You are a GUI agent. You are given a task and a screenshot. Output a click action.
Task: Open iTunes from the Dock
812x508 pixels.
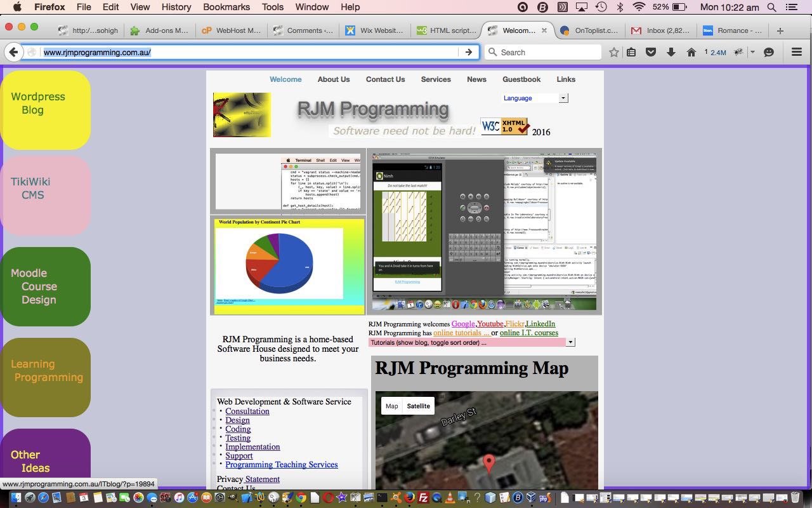tap(179, 498)
